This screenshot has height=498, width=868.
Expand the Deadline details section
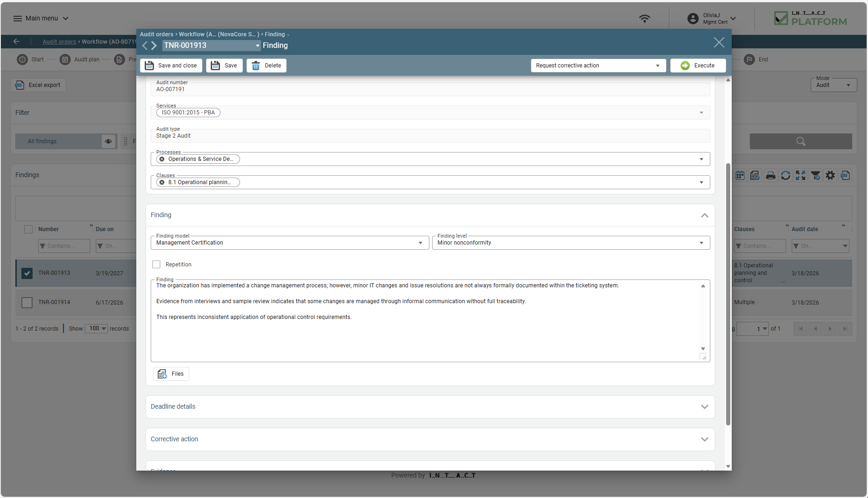705,407
